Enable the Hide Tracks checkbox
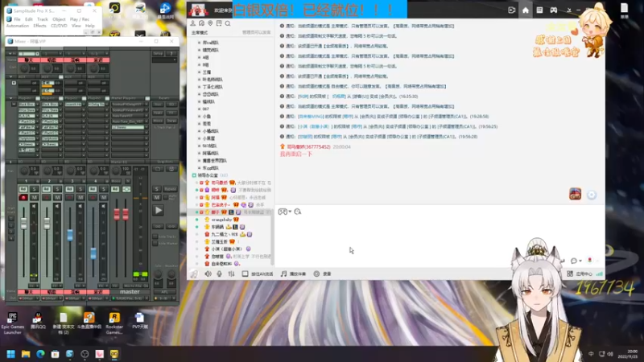644x362 pixels. coord(155,237)
